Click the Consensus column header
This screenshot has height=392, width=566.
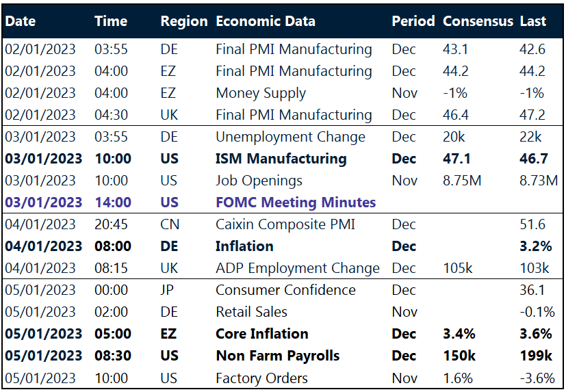(x=478, y=21)
